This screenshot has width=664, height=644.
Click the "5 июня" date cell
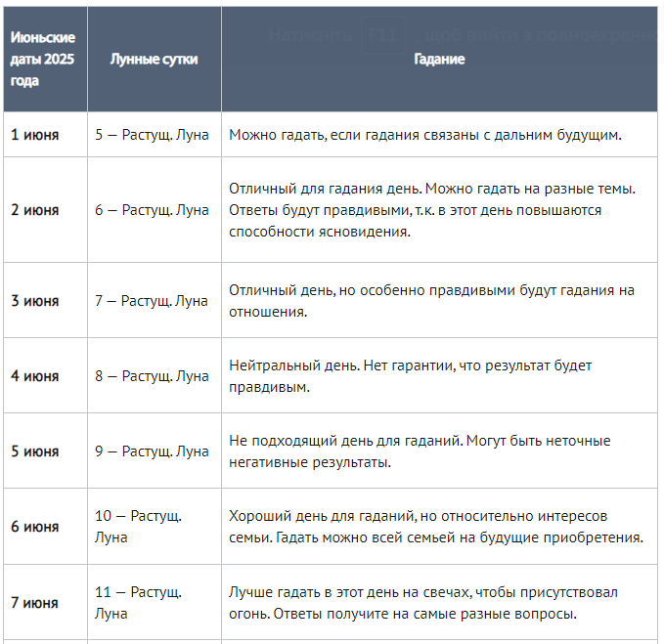tap(34, 451)
